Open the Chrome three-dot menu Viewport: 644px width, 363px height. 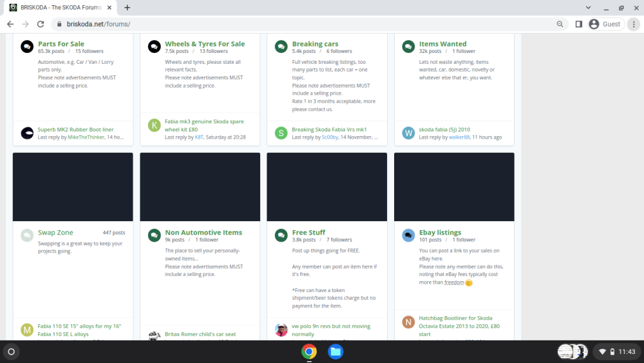coord(634,25)
